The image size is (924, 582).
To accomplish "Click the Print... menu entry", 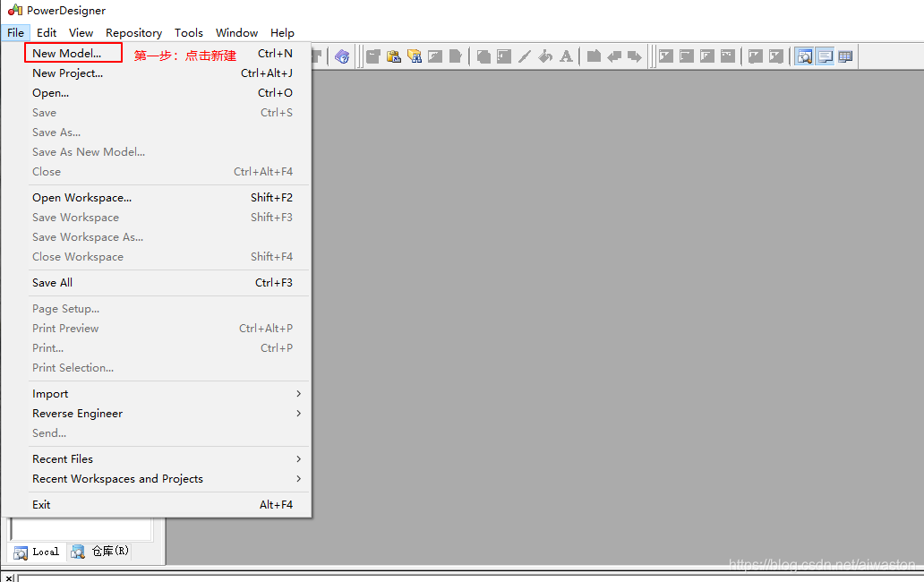I will coord(157,348).
